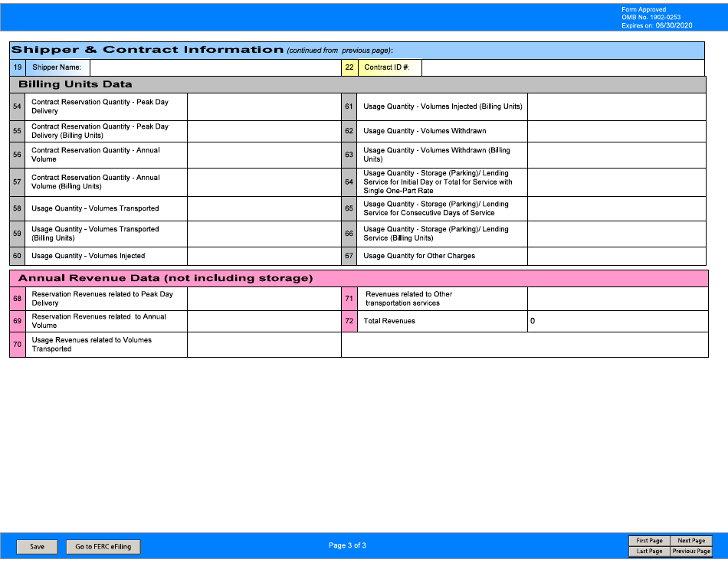Select field 71 Other transportation services revenue input
Screen dimensions: 728x563
[x=616, y=298]
